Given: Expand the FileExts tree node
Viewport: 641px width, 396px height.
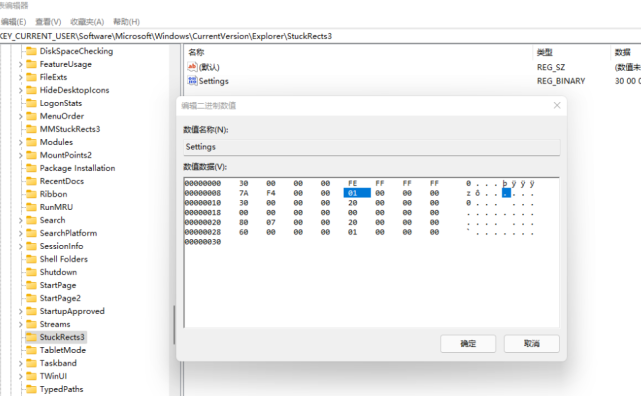Looking at the screenshot, I should coord(20,77).
